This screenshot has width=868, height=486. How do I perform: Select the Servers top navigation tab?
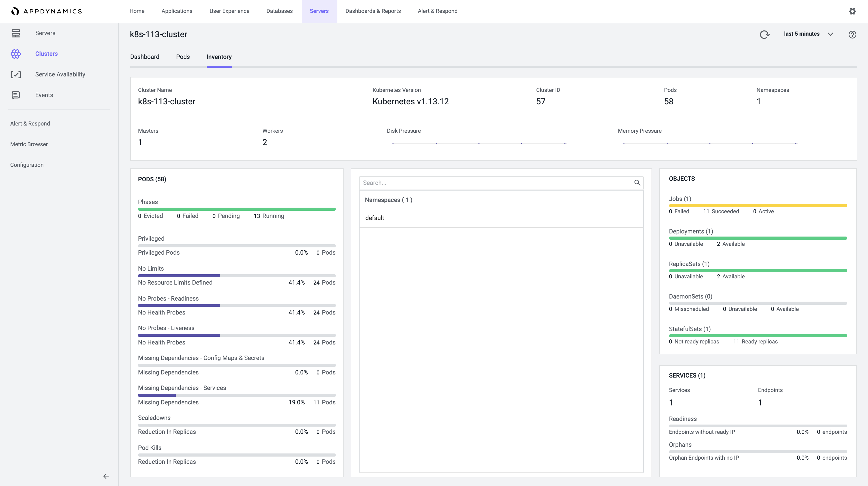[x=319, y=11]
